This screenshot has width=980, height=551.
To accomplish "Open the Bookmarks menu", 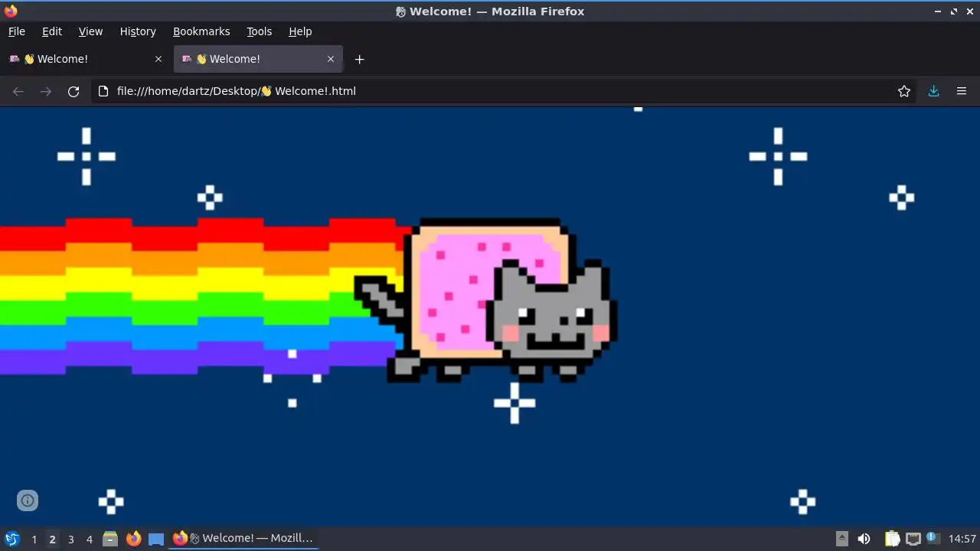I will (201, 31).
